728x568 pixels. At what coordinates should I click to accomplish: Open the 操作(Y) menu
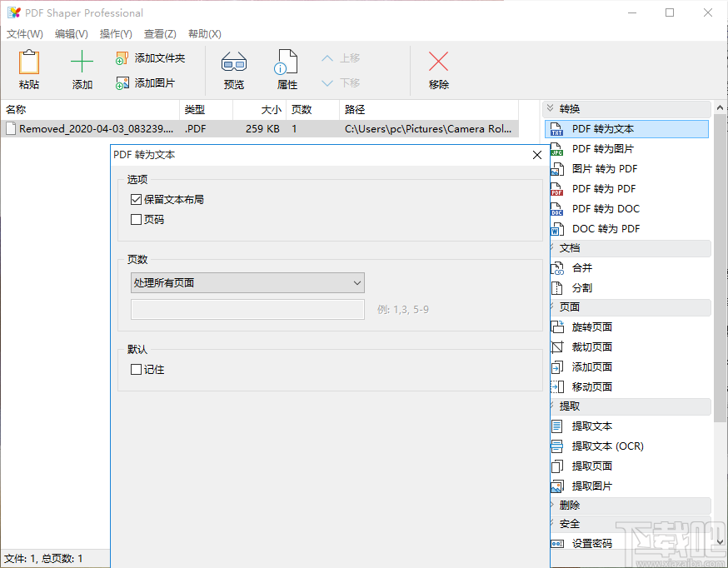116,33
